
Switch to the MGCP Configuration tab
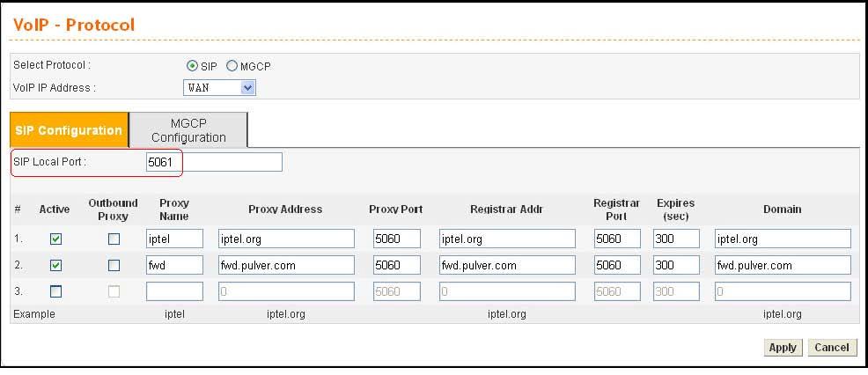tap(188, 130)
